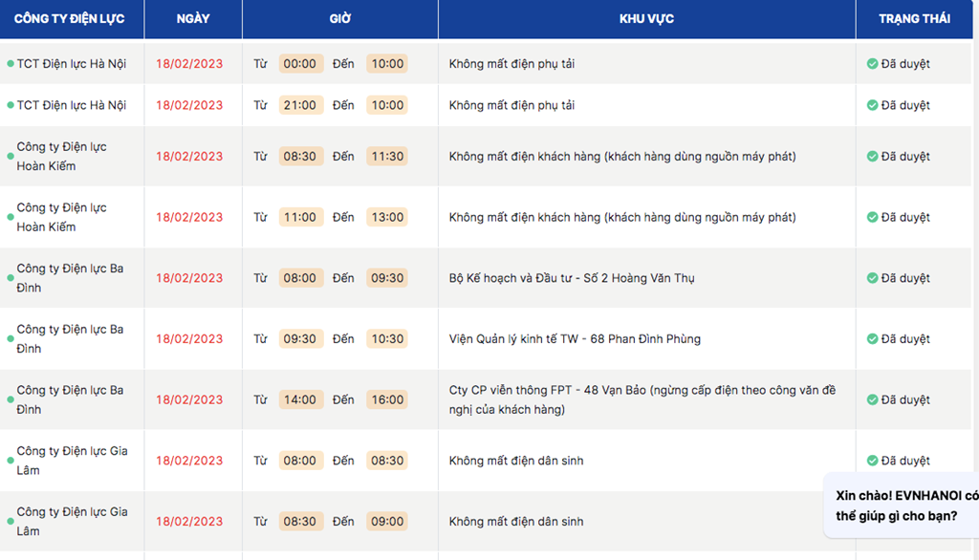Click 'Đã duyệt' status in 11:00 Hoàn Kiếm row
The image size is (979, 560).
point(904,217)
